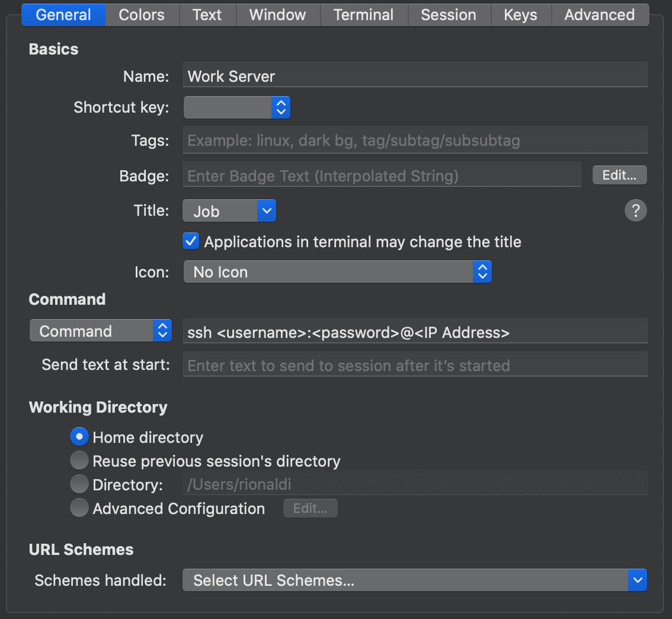The width and height of the screenshot is (672, 619).
Task: Go to the Advanced tab
Action: [599, 15]
